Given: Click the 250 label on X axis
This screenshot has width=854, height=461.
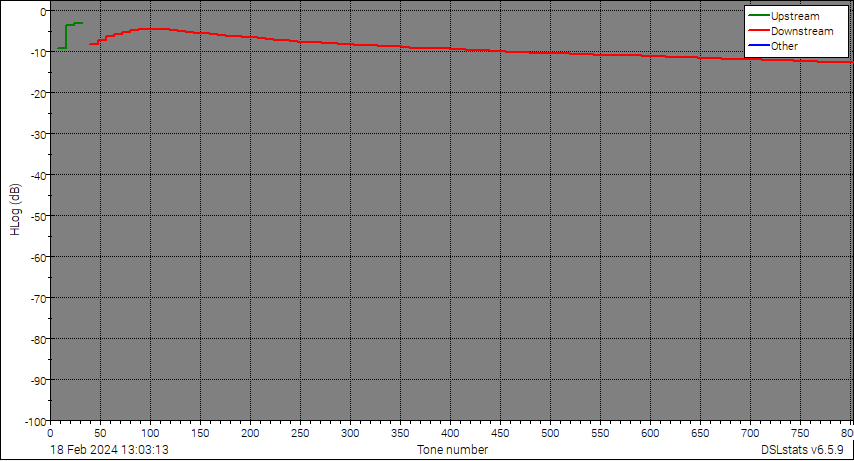Looking at the screenshot, I should pos(300,433).
